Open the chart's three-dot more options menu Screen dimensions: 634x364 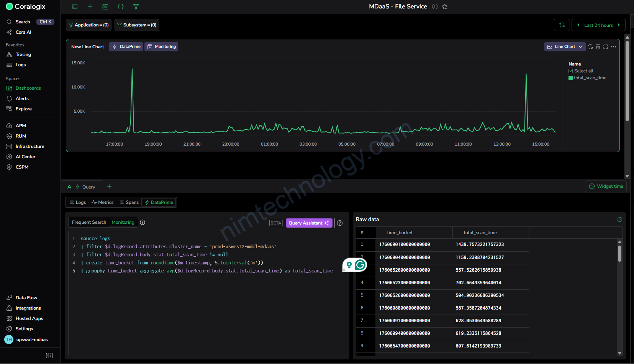coord(613,47)
